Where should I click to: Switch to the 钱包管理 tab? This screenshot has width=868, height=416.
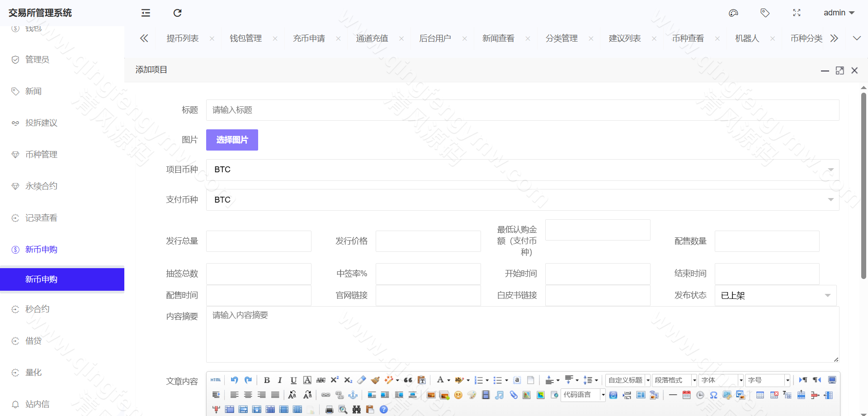tap(245, 38)
